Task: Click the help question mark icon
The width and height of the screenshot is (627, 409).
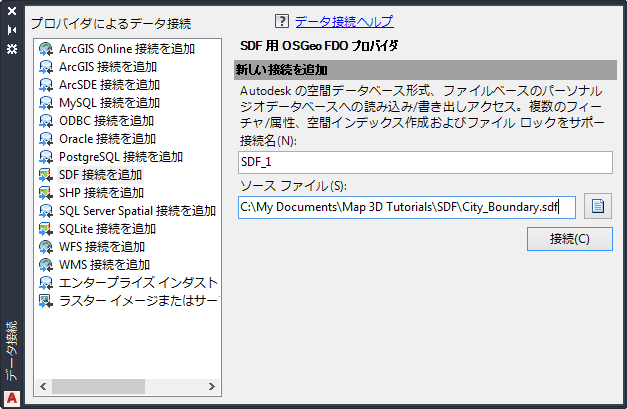Action: click(x=282, y=21)
